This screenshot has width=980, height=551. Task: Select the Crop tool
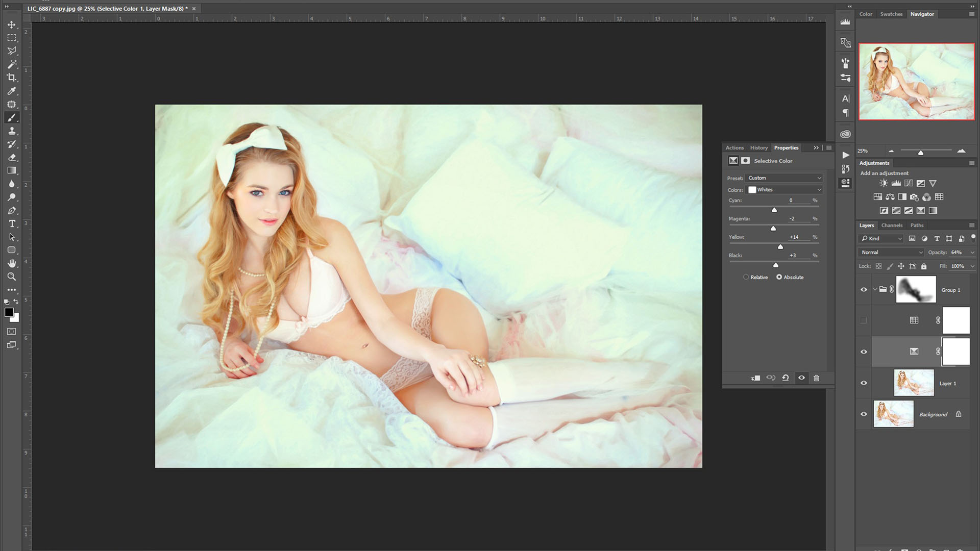pos(12,78)
